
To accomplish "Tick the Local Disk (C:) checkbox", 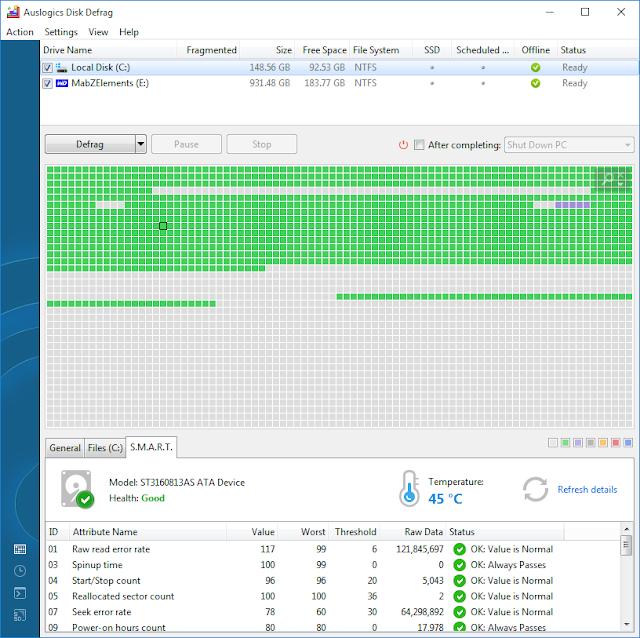I will coord(47,68).
